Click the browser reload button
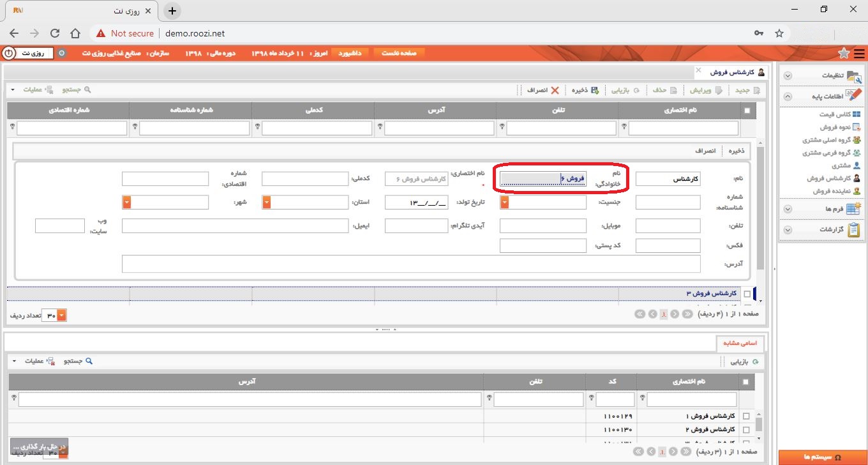868x465 pixels. [x=55, y=33]
